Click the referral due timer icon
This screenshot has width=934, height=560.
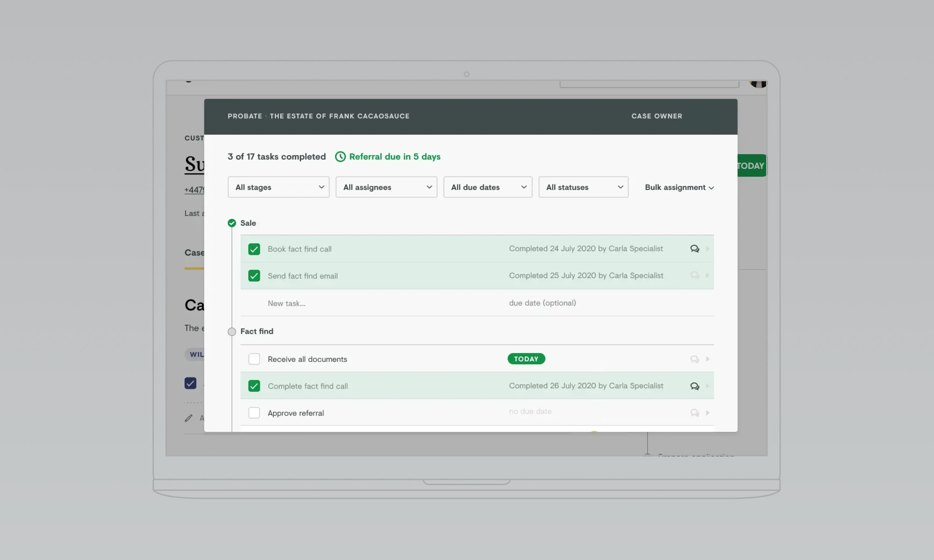(340, 156)
